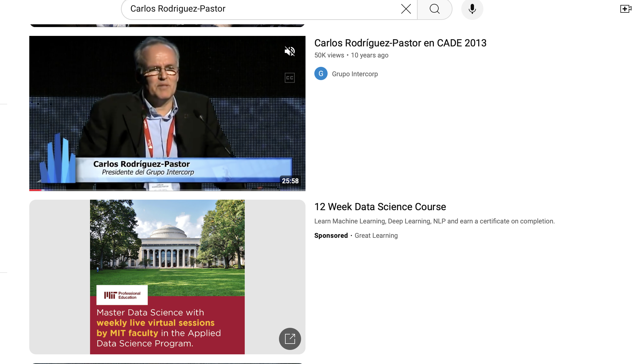Click the Sponsored label
This screenshot has height=364, width=632.
[331, 236]
